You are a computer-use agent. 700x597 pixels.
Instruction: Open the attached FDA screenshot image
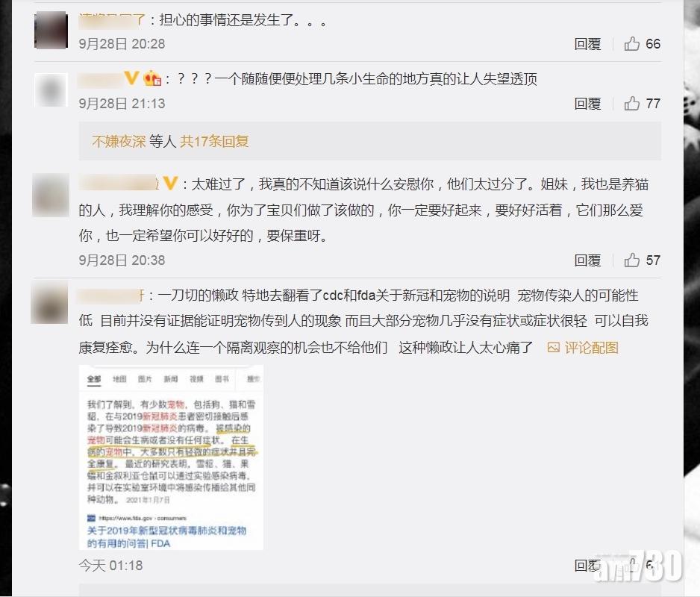click(171, 457)
